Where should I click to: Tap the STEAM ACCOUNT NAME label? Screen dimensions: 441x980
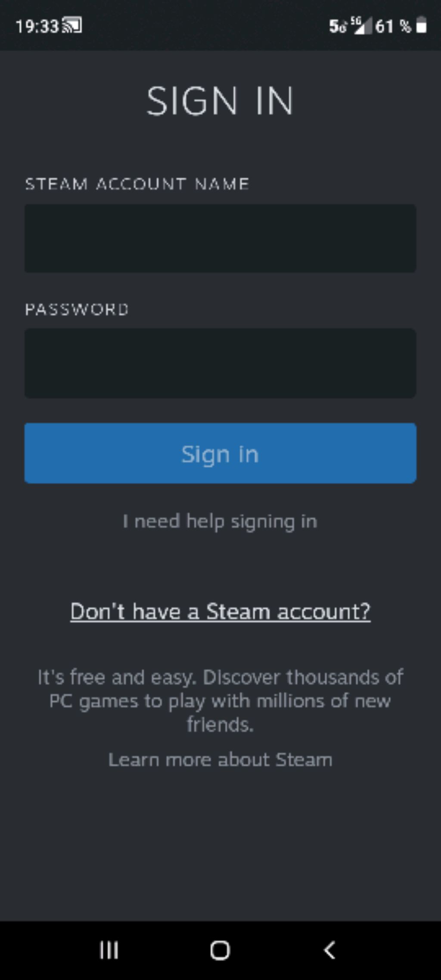click(x=137, y=184)
